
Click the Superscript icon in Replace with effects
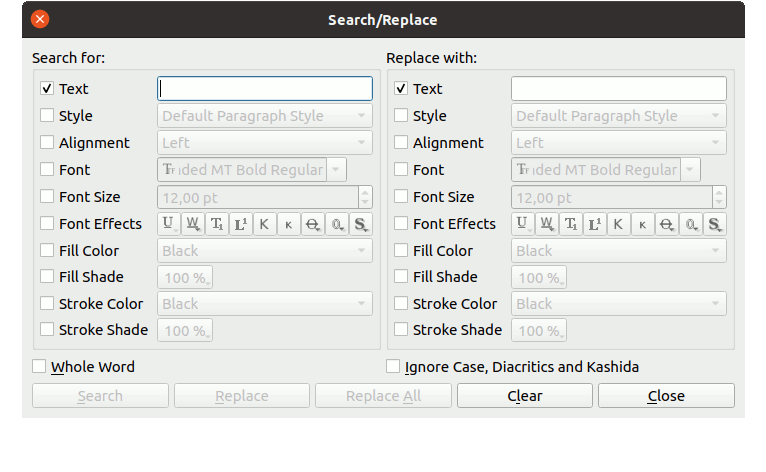pos(595,224)
